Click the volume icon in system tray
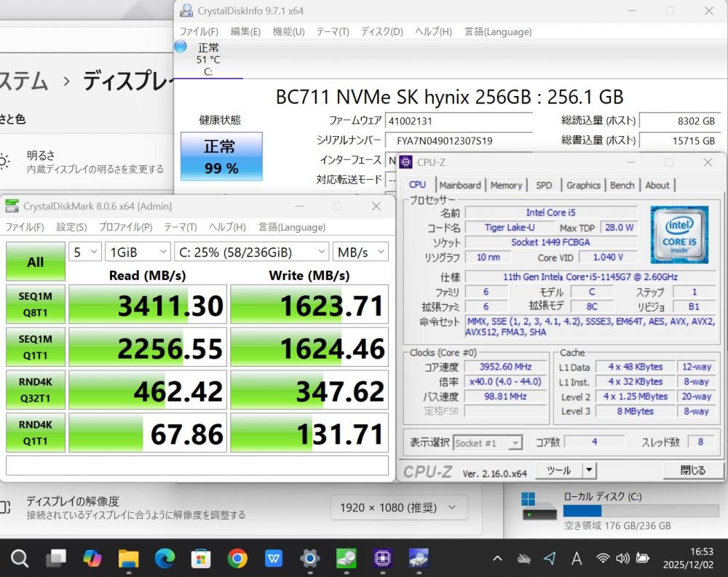Viewport: 728px width, 577px height. (622, 558)
